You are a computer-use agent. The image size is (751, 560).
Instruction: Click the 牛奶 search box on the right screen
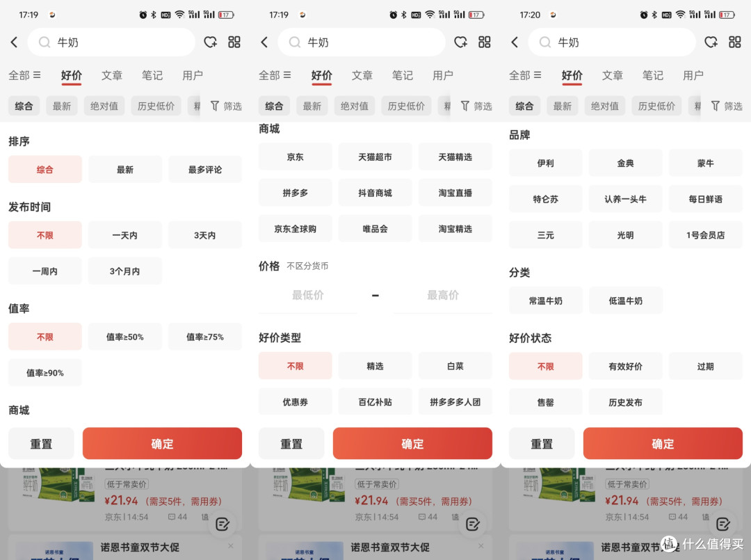[612, 42]
